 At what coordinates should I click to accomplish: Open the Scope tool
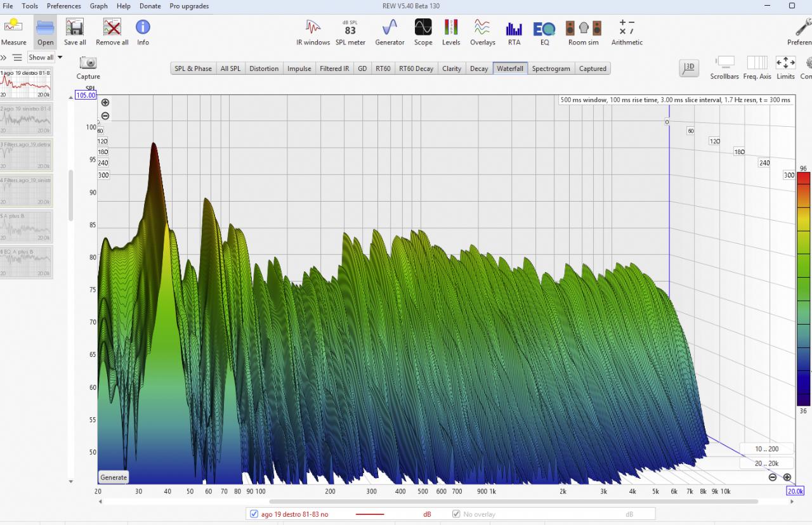pos(423,32)
